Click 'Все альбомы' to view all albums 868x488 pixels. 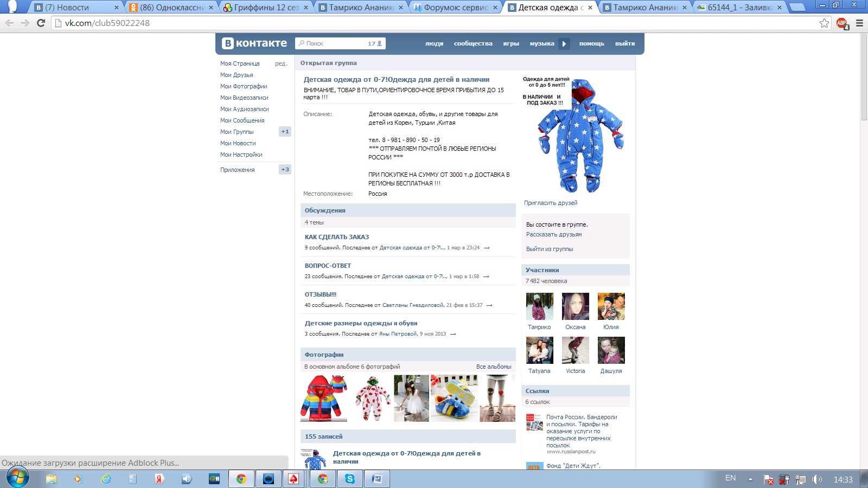tap(494, 367)
